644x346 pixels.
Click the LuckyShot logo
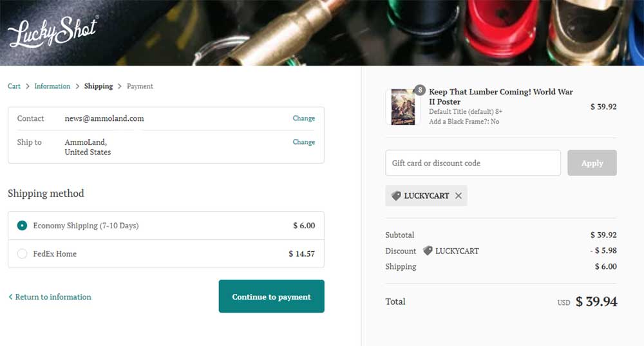pyautogui.click(x=53, y=31)
